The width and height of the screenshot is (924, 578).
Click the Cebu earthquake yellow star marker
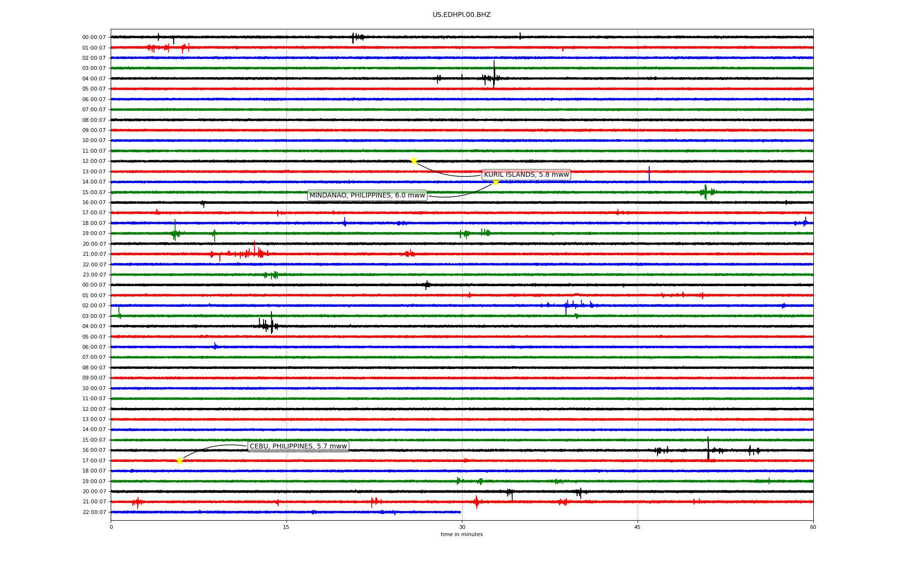180,460
